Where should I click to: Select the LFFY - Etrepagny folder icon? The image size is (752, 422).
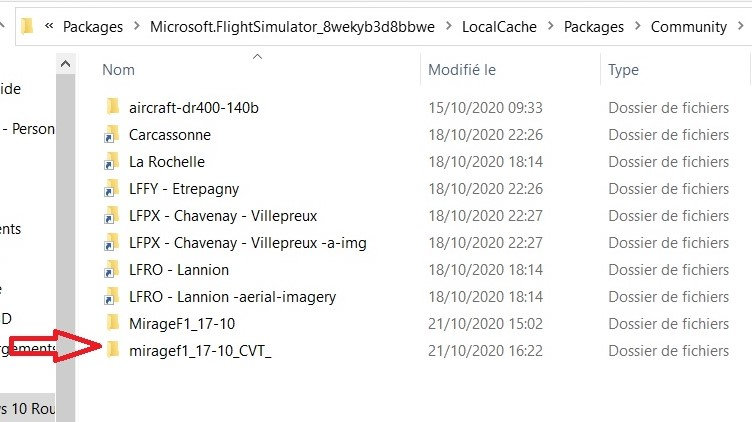point(112,188)
